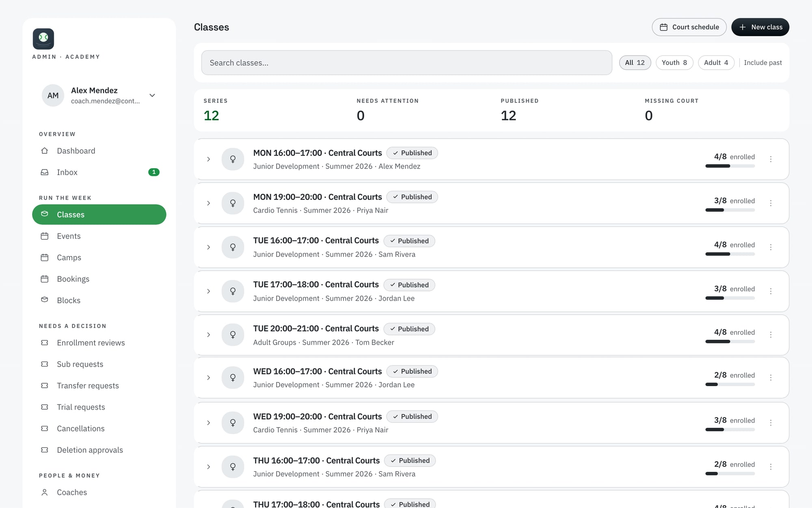Expand the WED 16:00–17:00 class row
Viewport: 812px width, 508px height.
(208, 378)
